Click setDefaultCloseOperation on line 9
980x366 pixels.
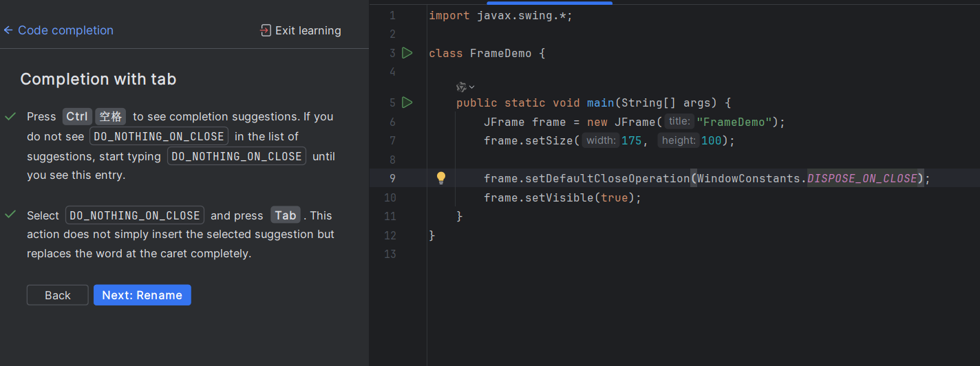tap(607, 178)
